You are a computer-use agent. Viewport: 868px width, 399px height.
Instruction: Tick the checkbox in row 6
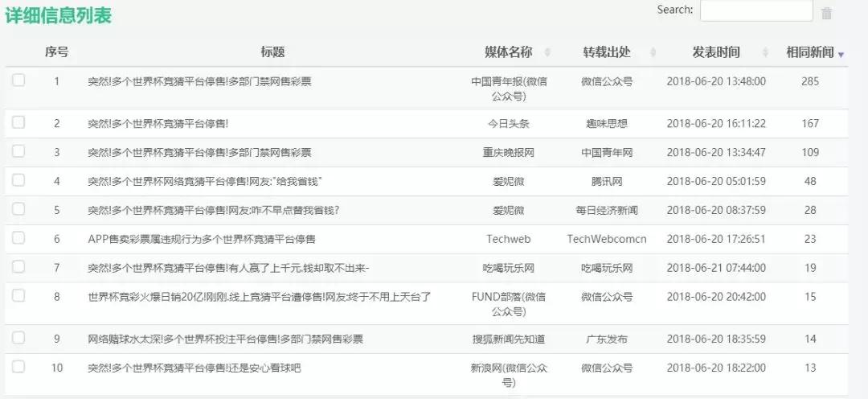[x=18, y=238]
